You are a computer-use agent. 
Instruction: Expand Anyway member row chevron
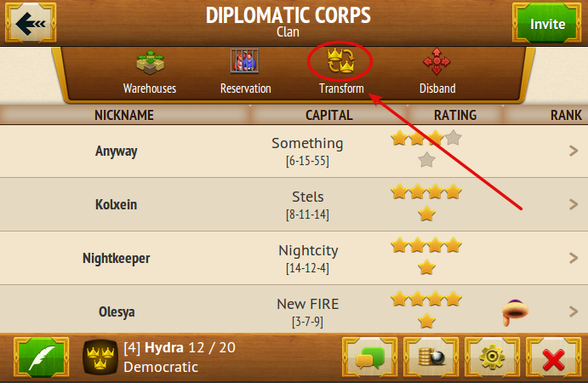click(574, 151)
